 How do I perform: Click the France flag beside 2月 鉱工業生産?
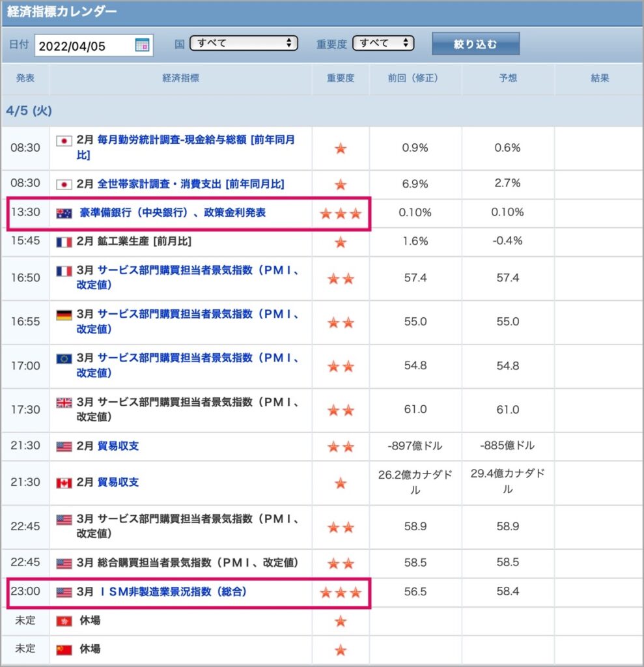tap(64, 242)
